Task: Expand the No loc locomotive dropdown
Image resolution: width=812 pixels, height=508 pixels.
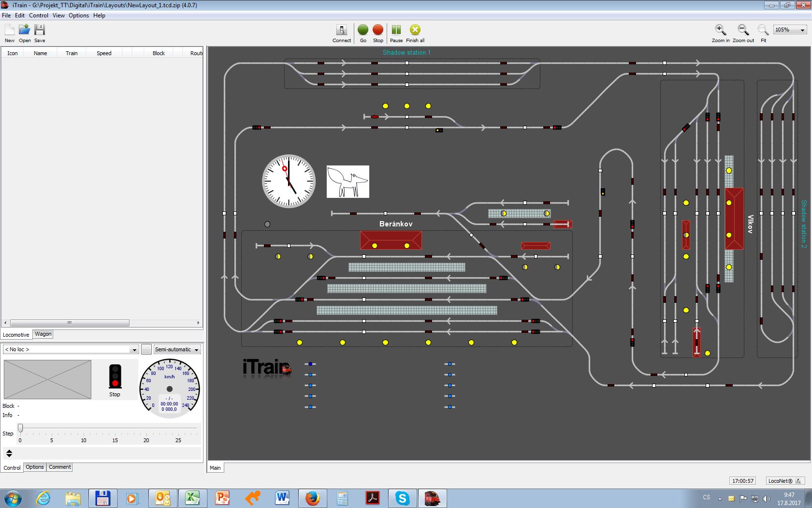Action: tap(134, 349)
